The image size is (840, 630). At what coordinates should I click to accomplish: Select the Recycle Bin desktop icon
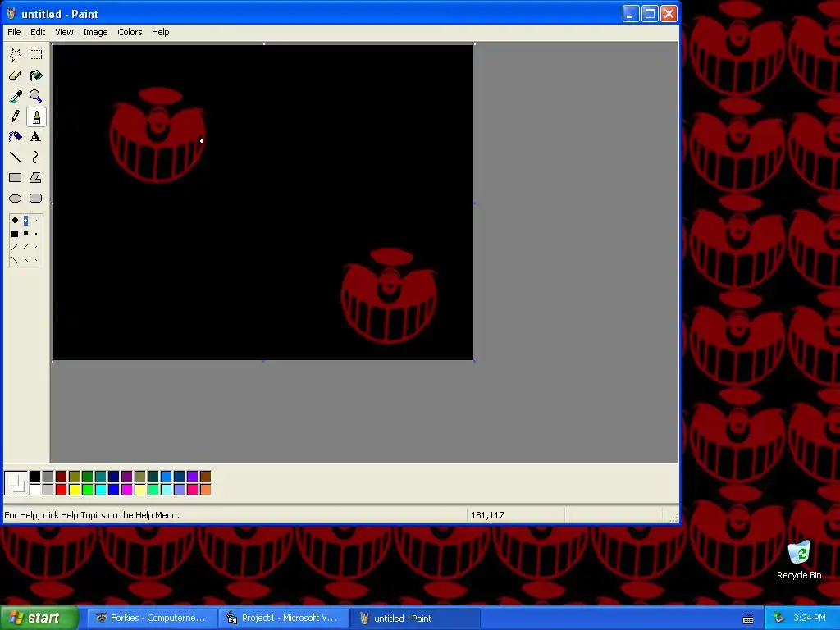click(x=799, y=559)
